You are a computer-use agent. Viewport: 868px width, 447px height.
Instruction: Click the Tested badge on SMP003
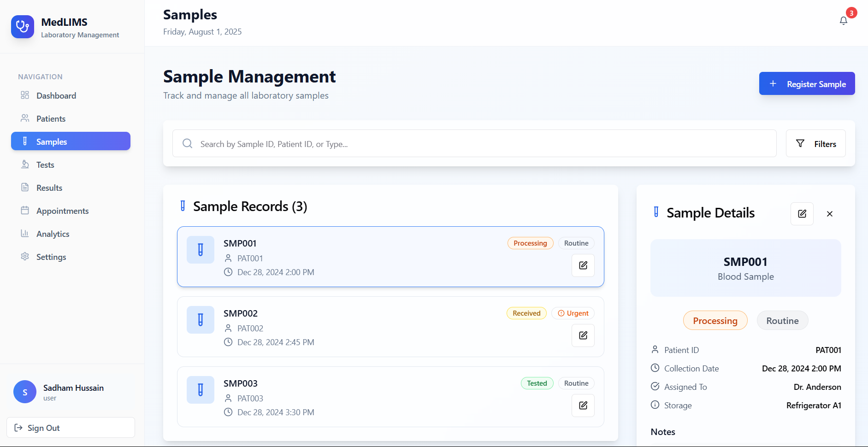click(537, 383)
